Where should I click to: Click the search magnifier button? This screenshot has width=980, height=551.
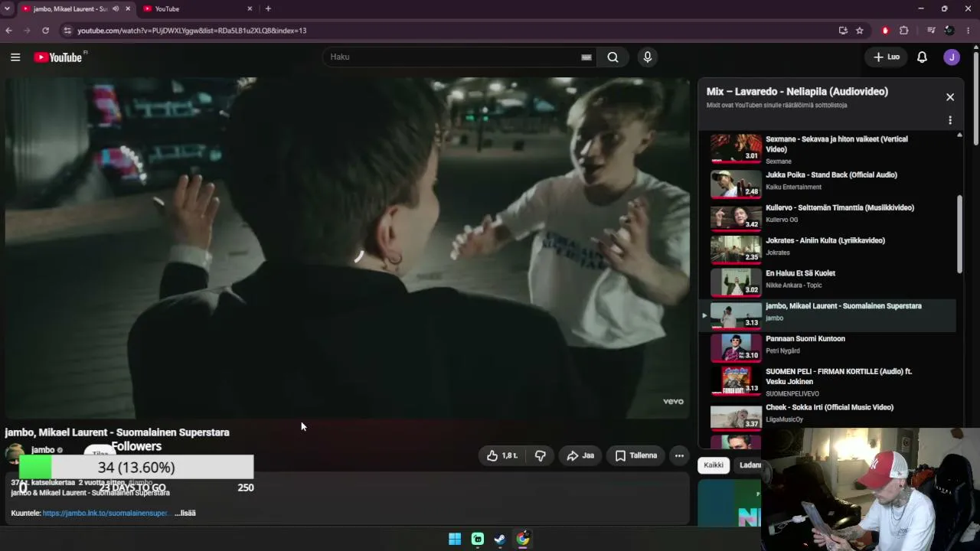point(612,57)
